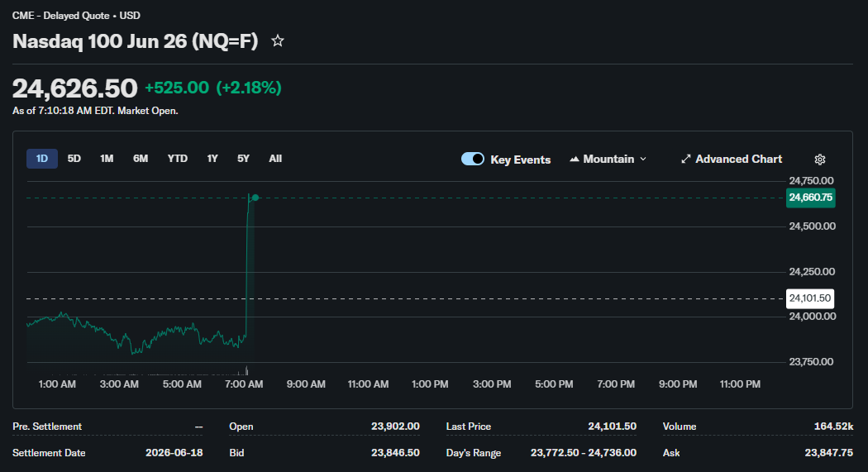This screenshot has width=868, height=472.
Task: Switch to the 6M time range
Action: coord(141,159)
